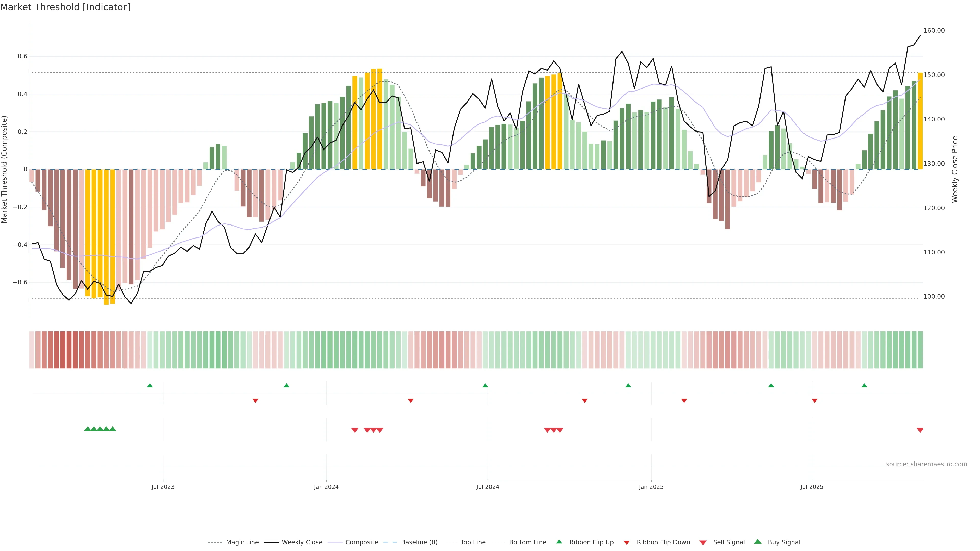Click the 160.00 price axis label
Image resolution: width=980 pixels, height=551 pixels.
(934, 30)
